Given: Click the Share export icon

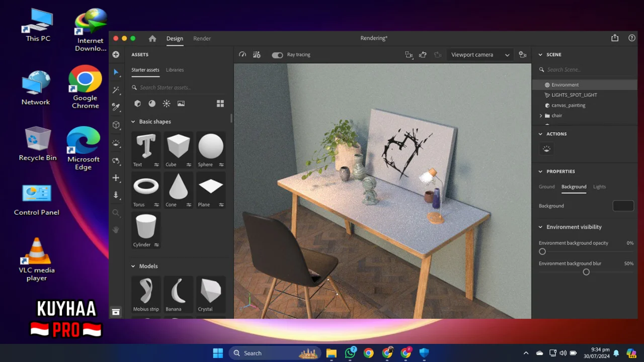Looking at the screenshot, I should 615,38.
